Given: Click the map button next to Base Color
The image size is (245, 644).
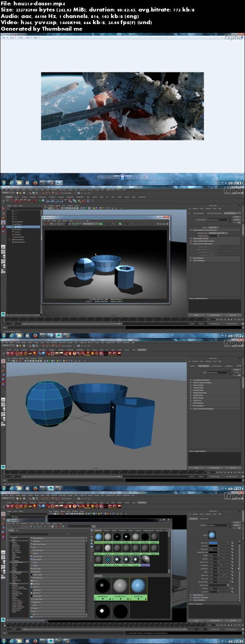Looking at the screenshot, I should click(x=232, y=543).
